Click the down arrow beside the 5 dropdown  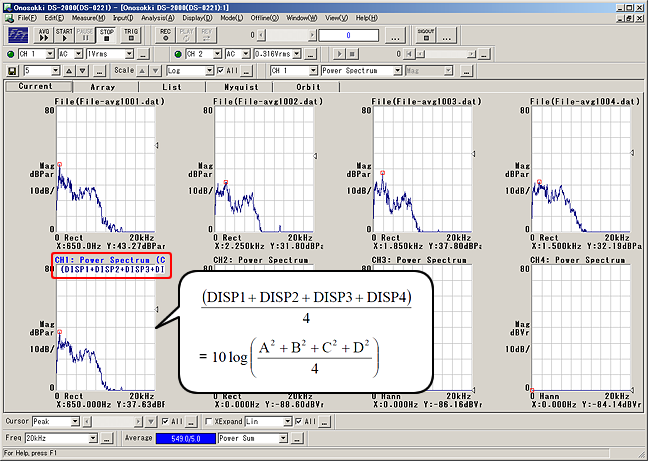tap(83, 71)
